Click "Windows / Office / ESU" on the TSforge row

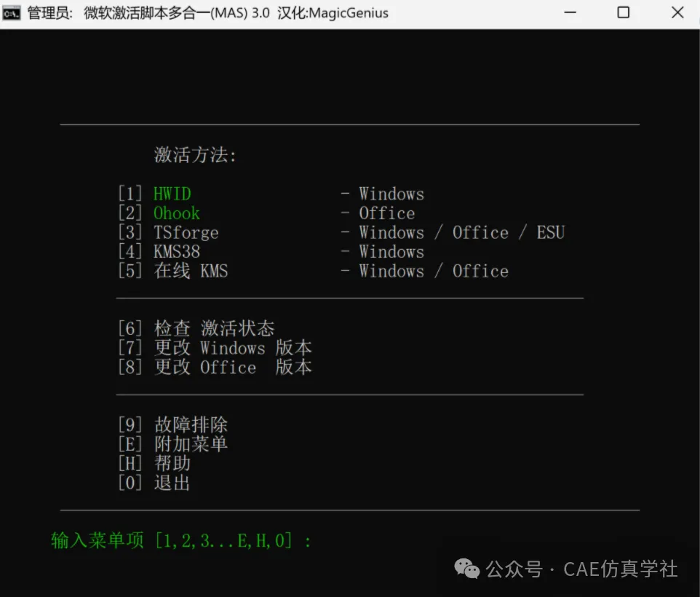click(462, 232)
